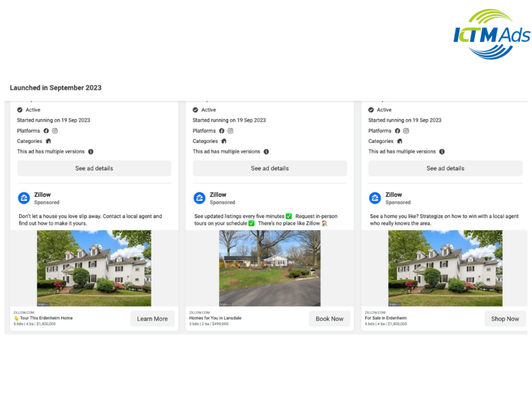
Task: Click 'See updated listings every five minutes' text
Action: tap(239, 217)
